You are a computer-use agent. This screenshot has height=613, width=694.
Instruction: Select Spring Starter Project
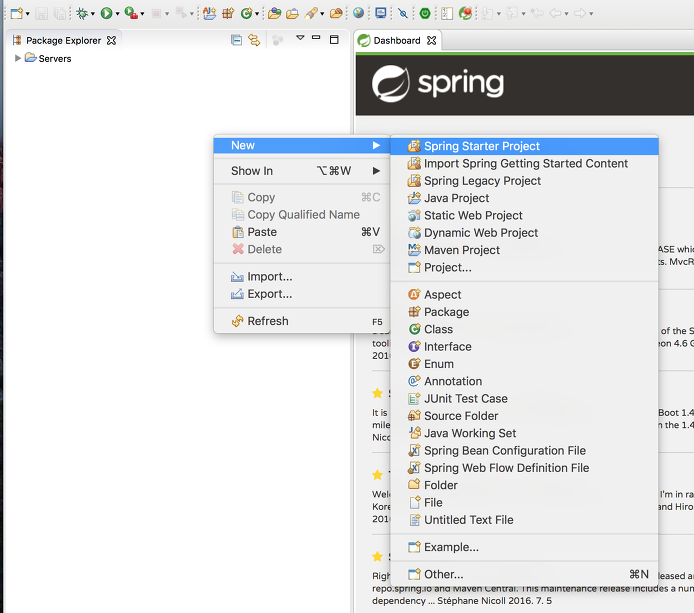coord(524,146)
